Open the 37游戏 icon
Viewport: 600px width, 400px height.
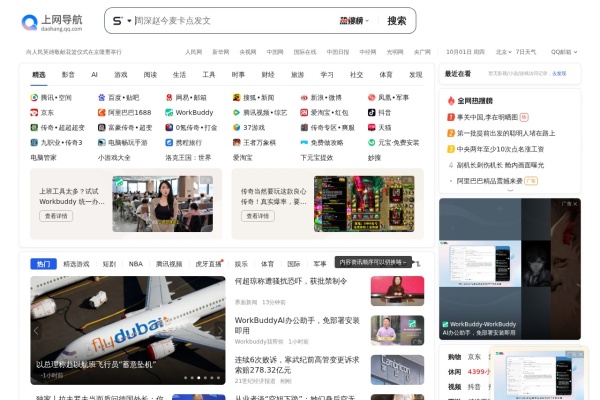236,127
